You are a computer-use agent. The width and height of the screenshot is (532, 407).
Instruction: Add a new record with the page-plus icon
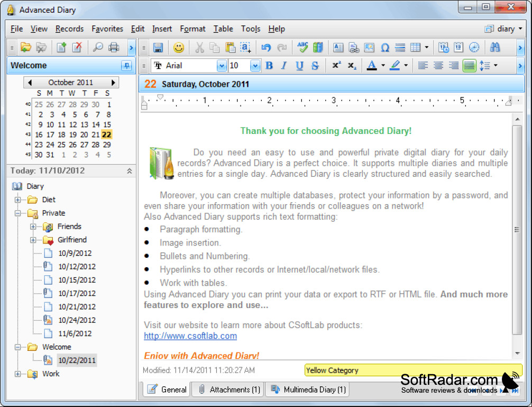coord(61,48)
